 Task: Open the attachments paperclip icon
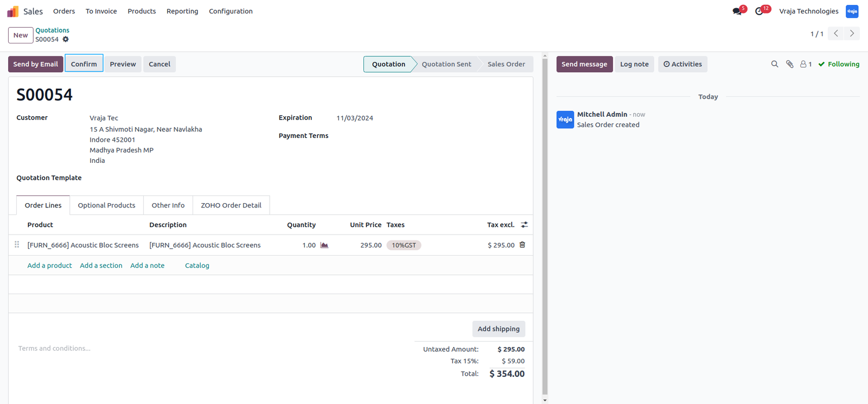pos(790,64)
